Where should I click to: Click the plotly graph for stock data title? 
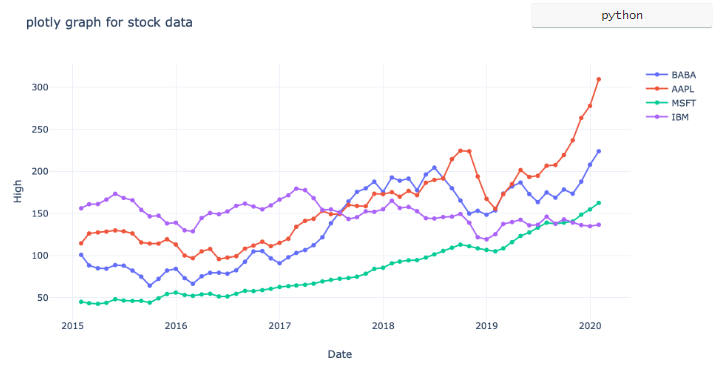click(109, 23)
